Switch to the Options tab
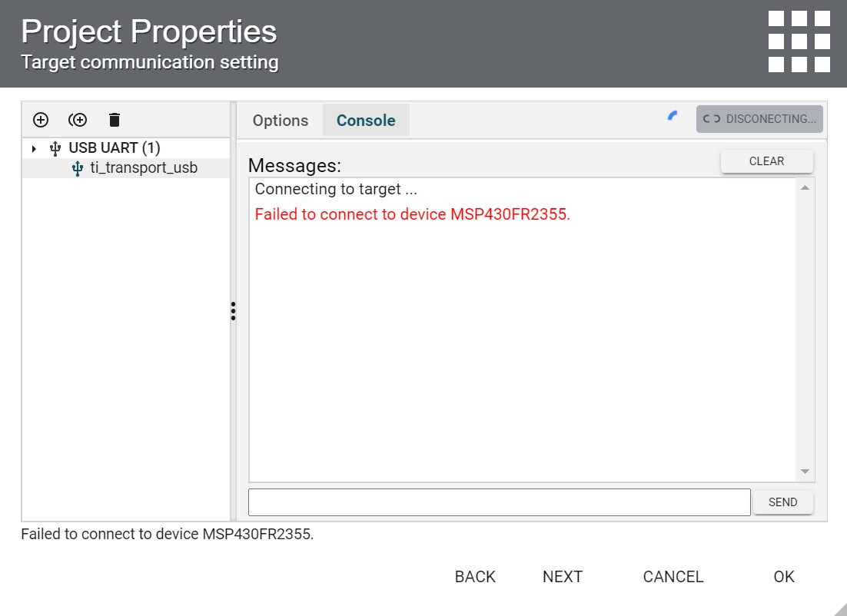Screen dimensions: 847x616 [x=281, y=121]
